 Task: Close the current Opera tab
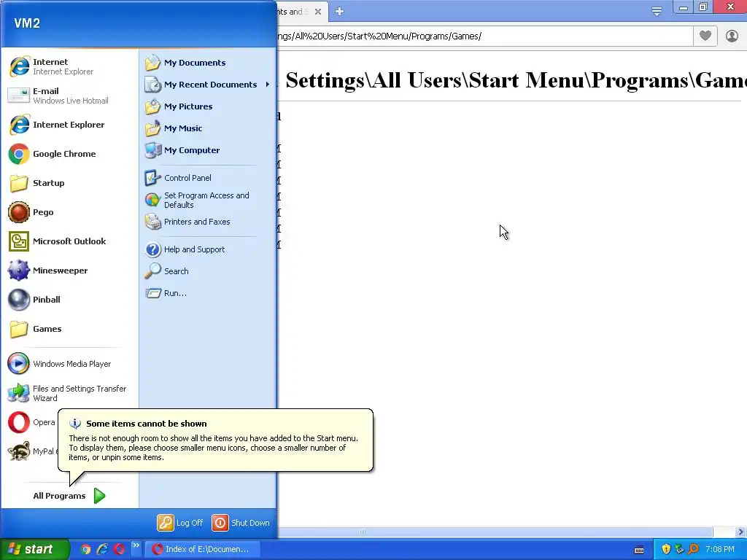[x=318, y=12]
